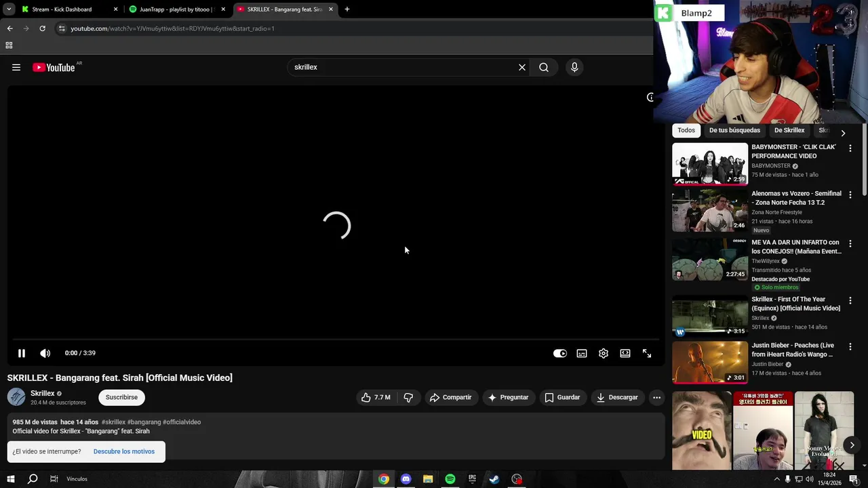Toggle subtitles in the video player
868x488 pixels.
(x=582, y=353)
